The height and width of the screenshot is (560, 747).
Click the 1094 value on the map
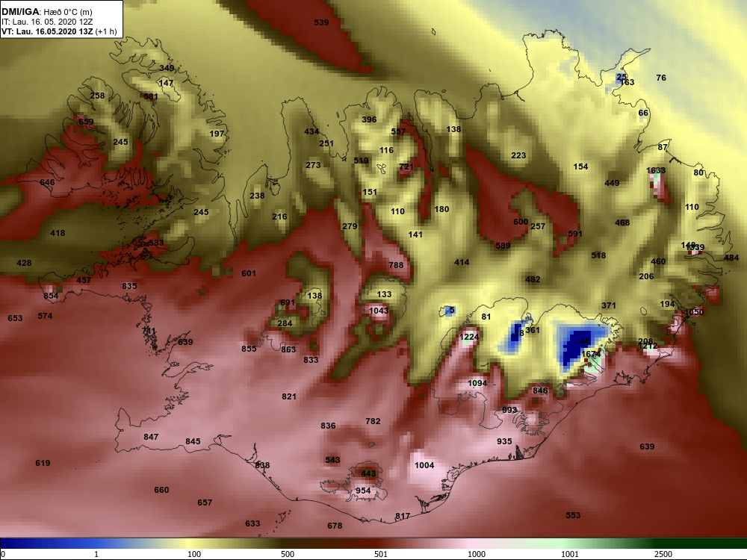coord(477,383)
